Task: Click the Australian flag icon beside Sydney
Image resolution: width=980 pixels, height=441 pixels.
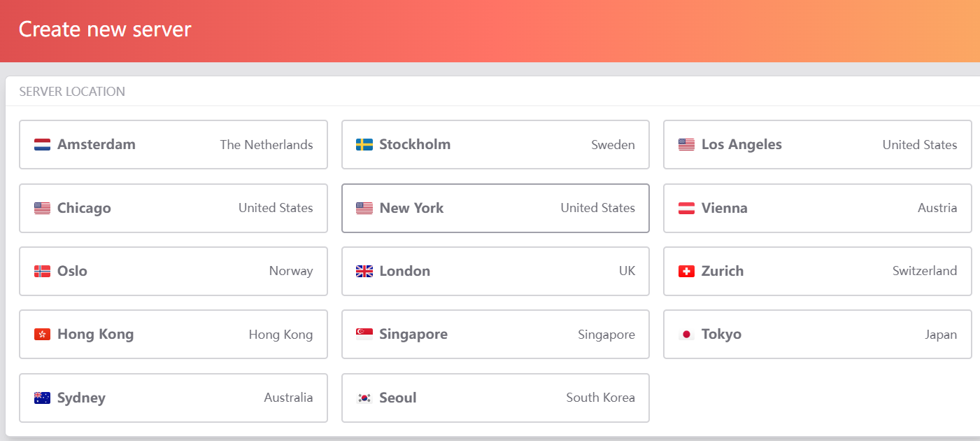Action: [42, 398]
